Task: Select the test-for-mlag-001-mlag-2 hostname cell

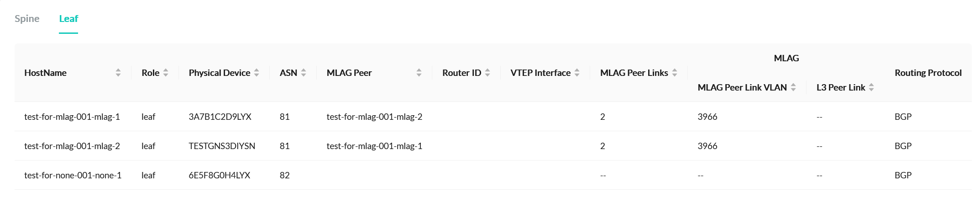Action: pyautogui.click(x=72, y=146)
